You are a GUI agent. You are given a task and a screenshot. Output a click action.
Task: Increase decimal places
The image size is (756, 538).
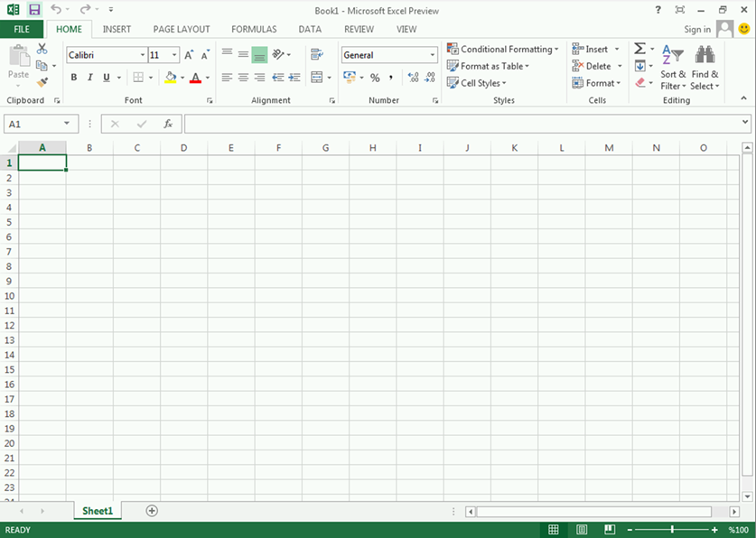413,77
